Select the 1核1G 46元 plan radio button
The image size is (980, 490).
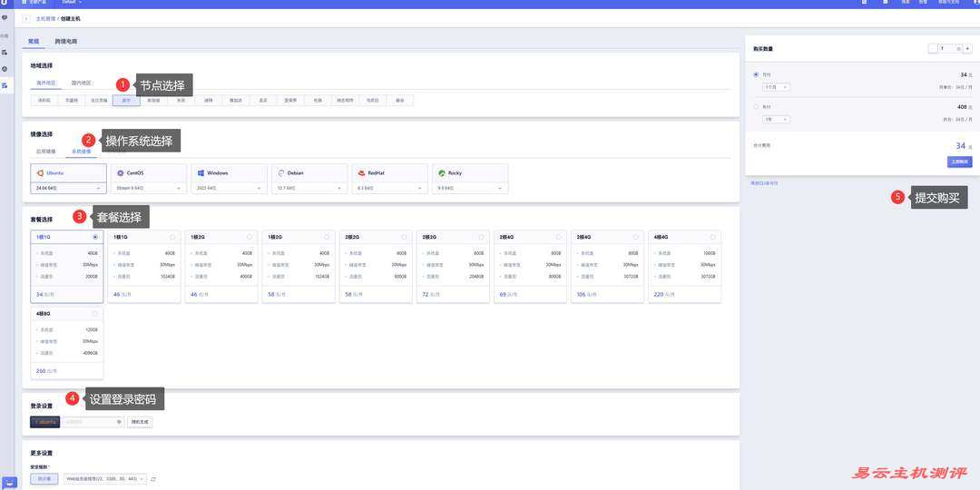click(x=173, y=237)
